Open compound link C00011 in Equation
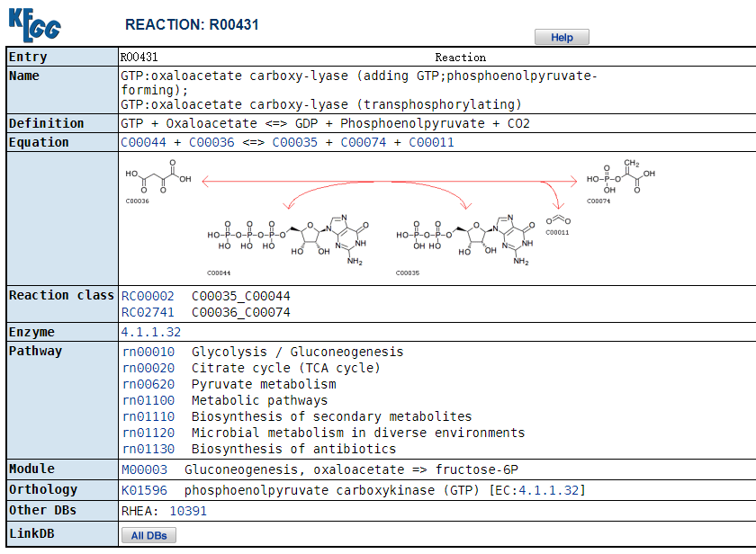Viewport: 756px width, 554px height. [x=431, y=143]
